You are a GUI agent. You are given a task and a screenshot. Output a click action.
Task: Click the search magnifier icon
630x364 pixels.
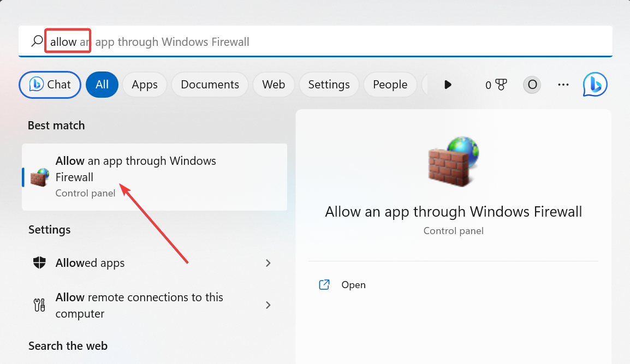(x=37, y=41)
